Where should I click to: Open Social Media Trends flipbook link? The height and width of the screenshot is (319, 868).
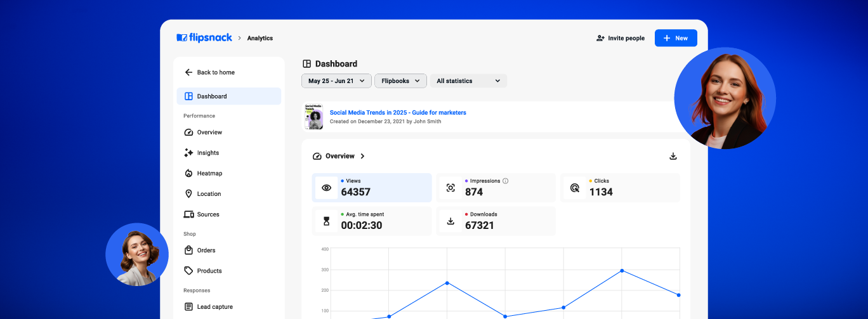point(398,112)
